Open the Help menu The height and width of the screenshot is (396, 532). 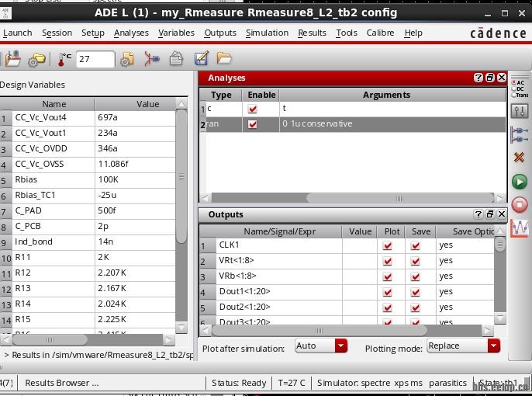coord(413,33)
